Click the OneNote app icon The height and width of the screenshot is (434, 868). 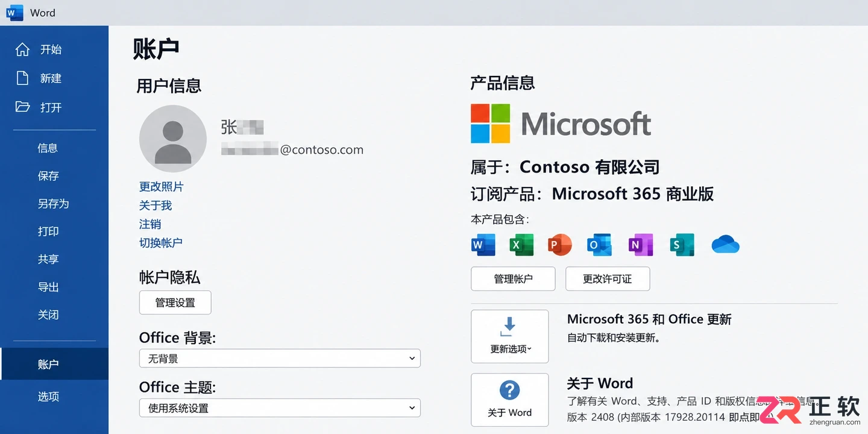click(641, 245)
